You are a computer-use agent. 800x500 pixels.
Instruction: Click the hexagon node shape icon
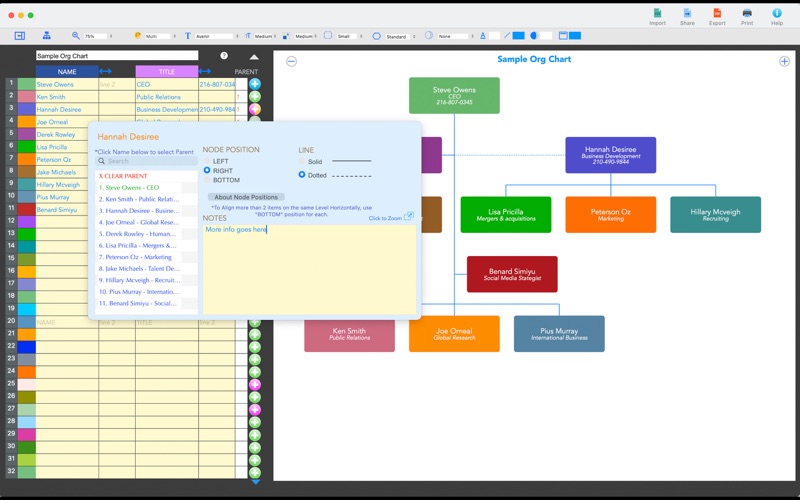[x=377, y=36]
